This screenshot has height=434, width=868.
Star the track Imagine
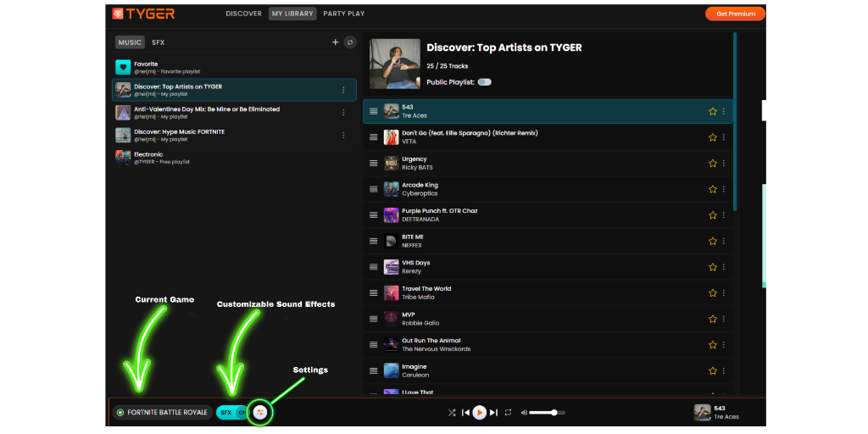pos(712,371)
